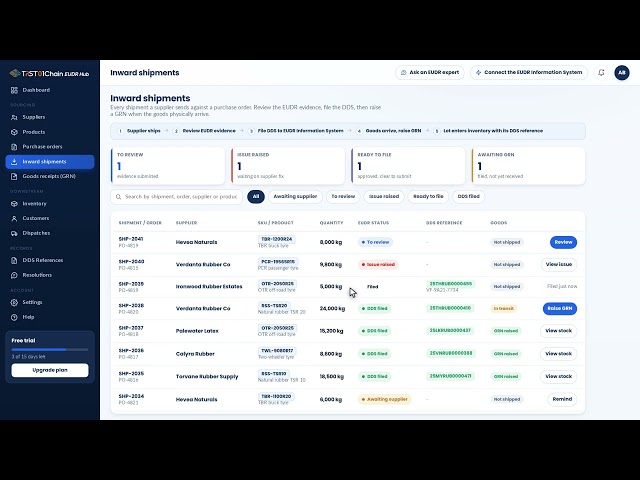This screenshot has width=640, height=480.
Task: Click the Help circle icon
Action: [14, 317]
